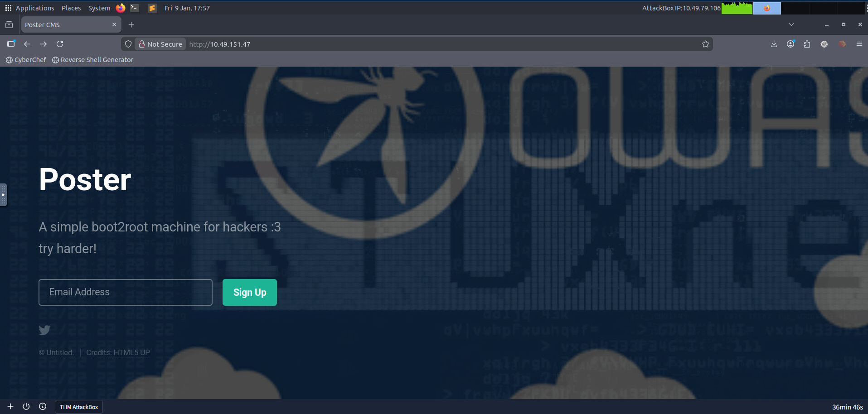Toggle the Firefox sidebar button
The height and width of the screenshot is (414, 868).
(x=11, y=44)
